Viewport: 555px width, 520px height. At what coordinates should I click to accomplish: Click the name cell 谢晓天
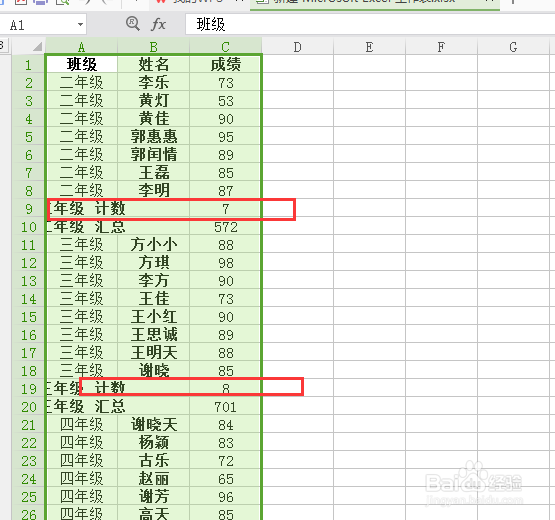click(x=153, y=425)
